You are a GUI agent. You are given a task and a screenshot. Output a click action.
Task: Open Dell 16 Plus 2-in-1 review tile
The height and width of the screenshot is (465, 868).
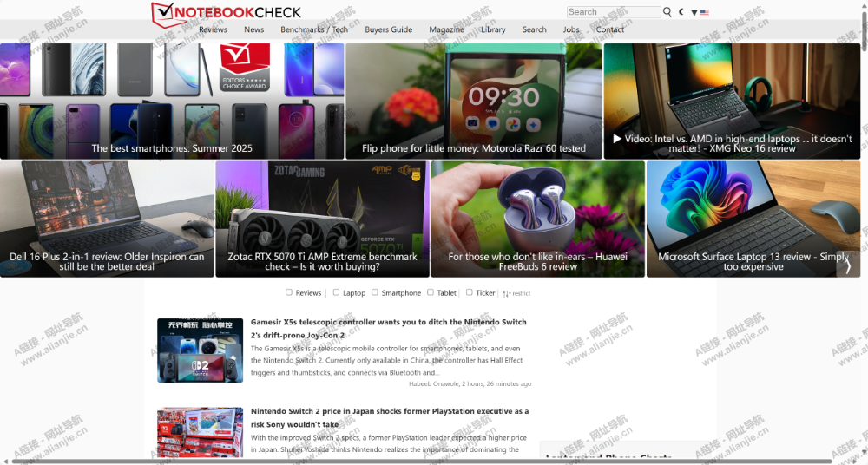click(x=107, y=219)
